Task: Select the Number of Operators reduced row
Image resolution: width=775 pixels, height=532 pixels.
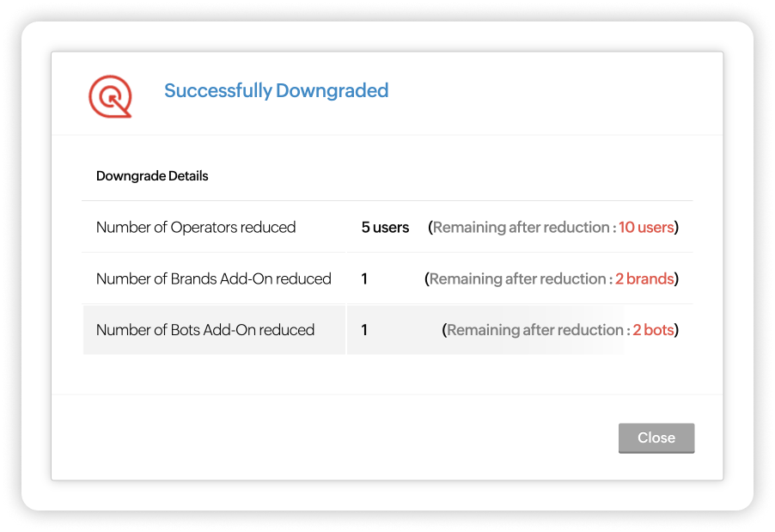Action: click(x=387, y=227)
